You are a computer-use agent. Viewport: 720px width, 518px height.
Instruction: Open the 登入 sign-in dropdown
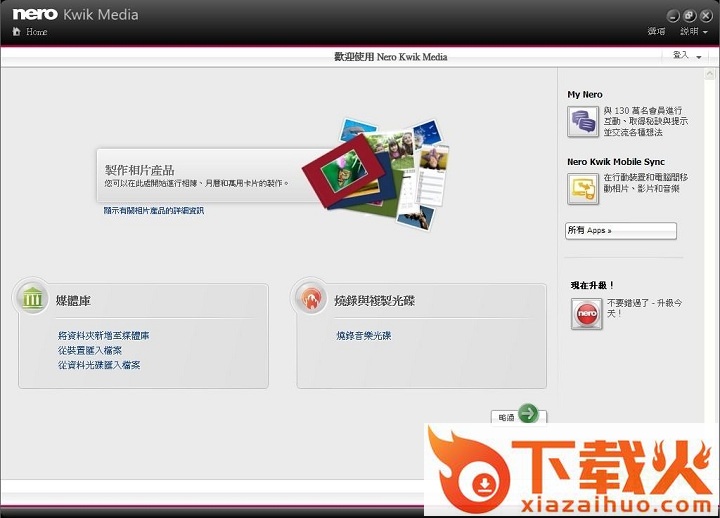pos(686,56)
